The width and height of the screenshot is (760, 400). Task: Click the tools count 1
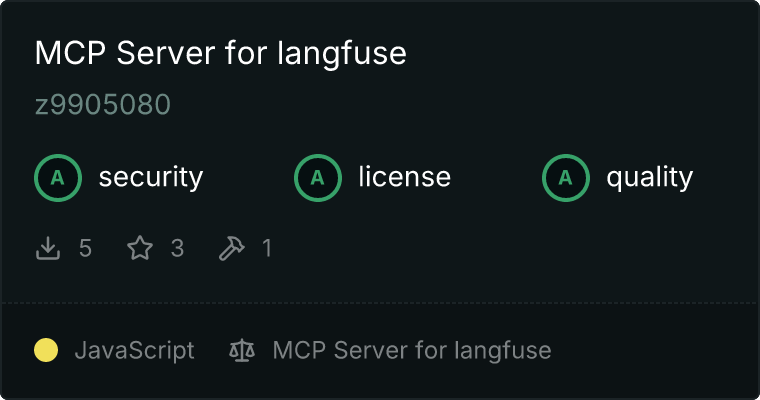[x=267, y=248]
